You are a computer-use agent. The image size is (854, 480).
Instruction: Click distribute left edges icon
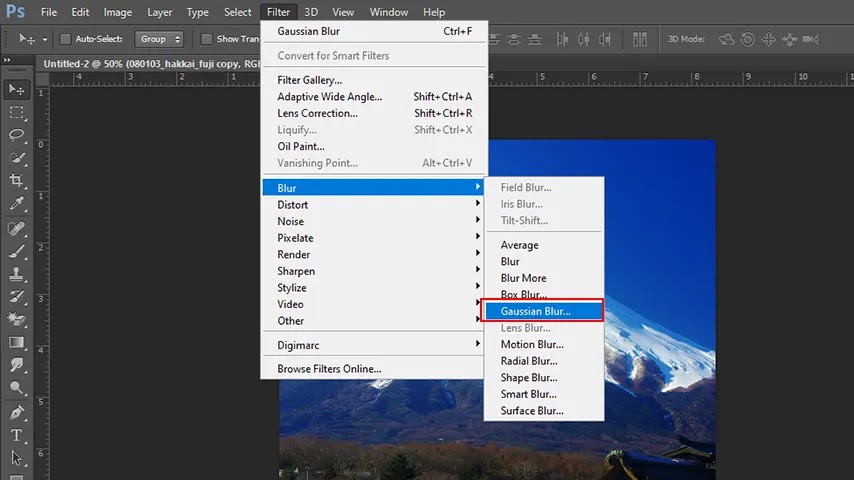pos(562,39)
